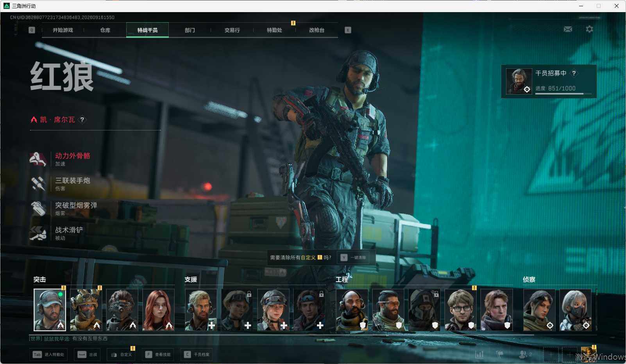Viewport: 626px width, 364px height.
Task: Open the recruiting operator portrait
Action: pyautogui.click(x=519, y=81)
